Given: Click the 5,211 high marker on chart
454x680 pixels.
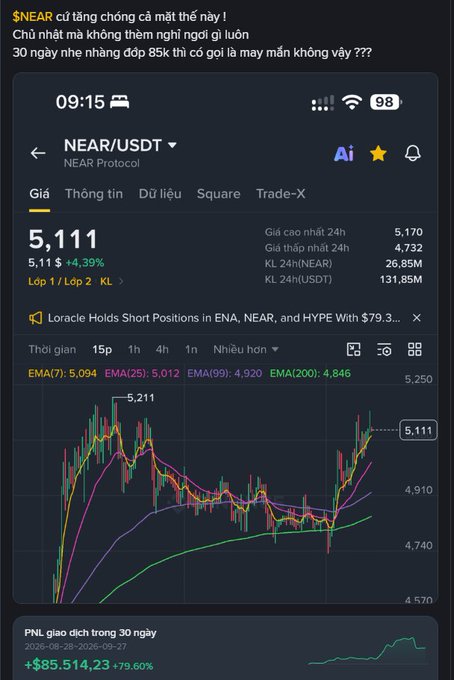Looking at the screenshot, I should point(140,398).
